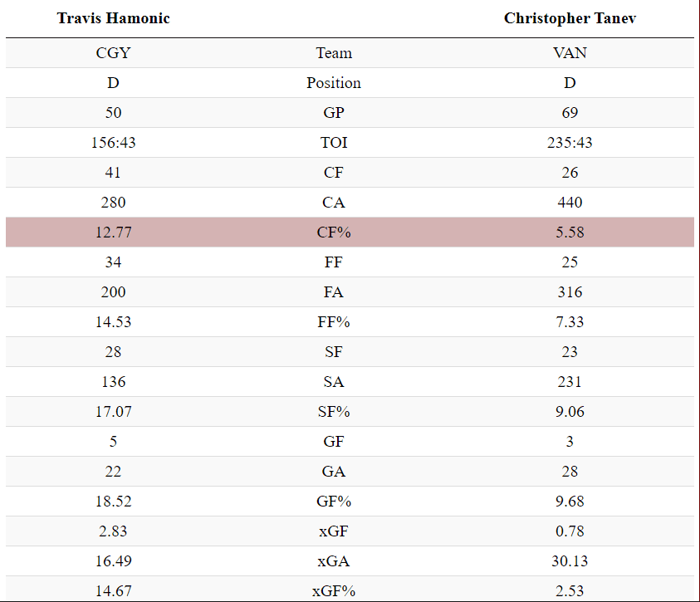Click Hamonic's TOI value 156:43
Viewport: 700px width, 602px height.
click(113, 143)
